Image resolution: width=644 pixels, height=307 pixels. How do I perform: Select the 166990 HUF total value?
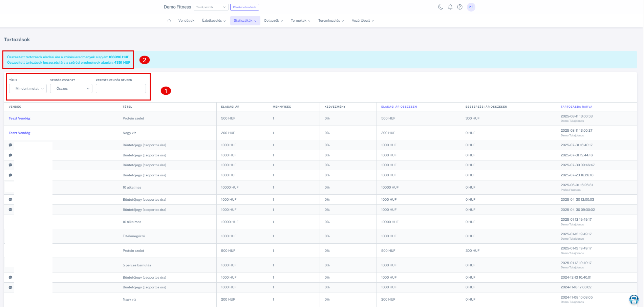tap(119, 57)
